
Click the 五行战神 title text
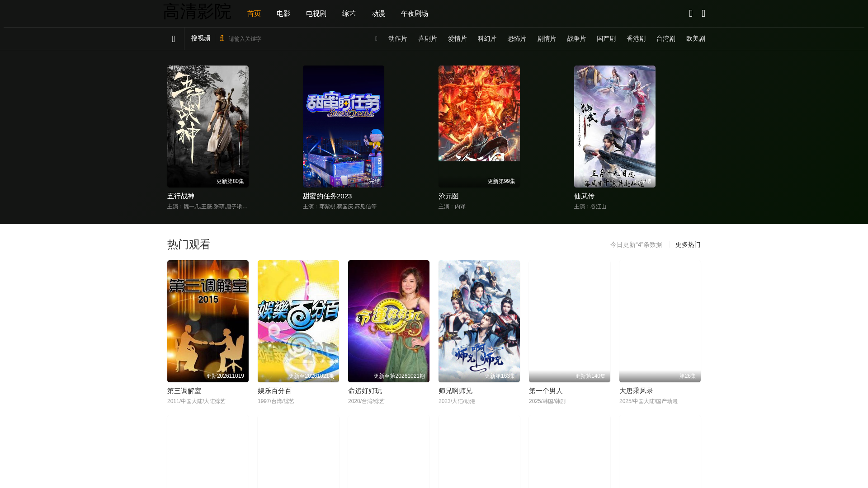(x=181, y=196)
